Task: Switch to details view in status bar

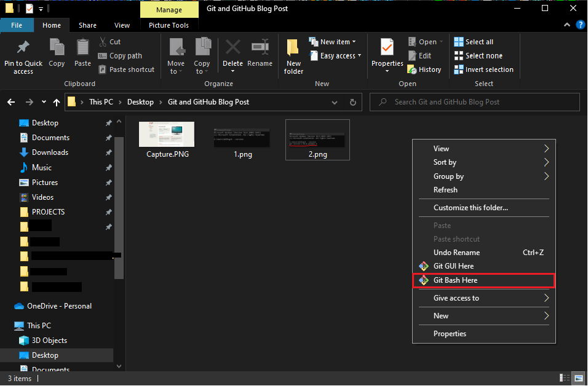Action: tap(565, 378)
